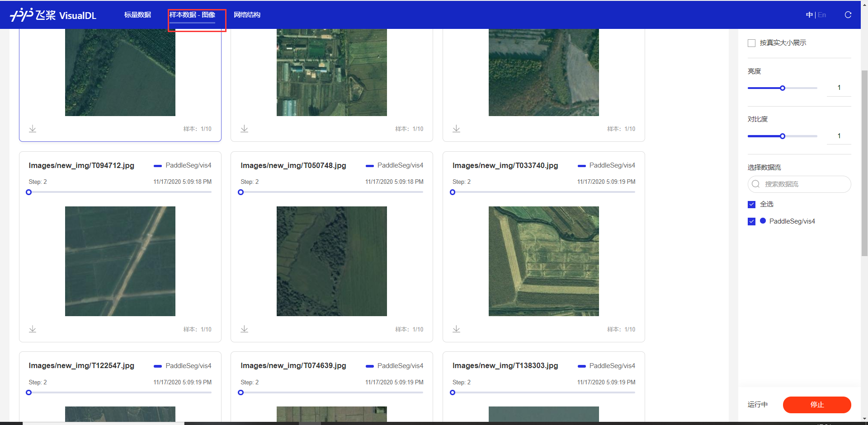
Task: Click the step slider for T050748.jpg
Action: coord(332,192)
